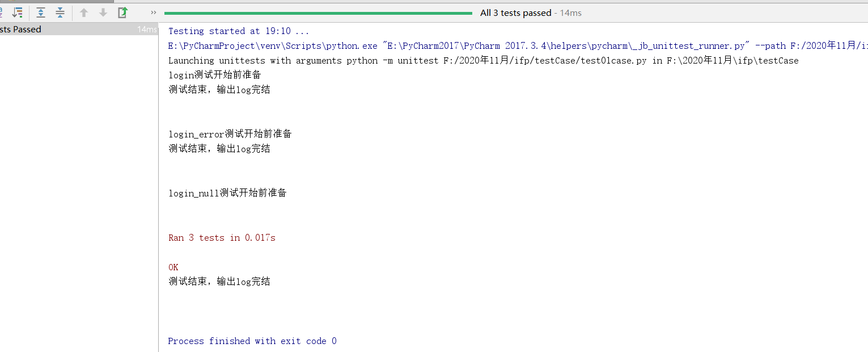Viewport: 868px width, 352px height.
Task: Select the Expand All icon in the test toolbar
Action: (40, 12)
